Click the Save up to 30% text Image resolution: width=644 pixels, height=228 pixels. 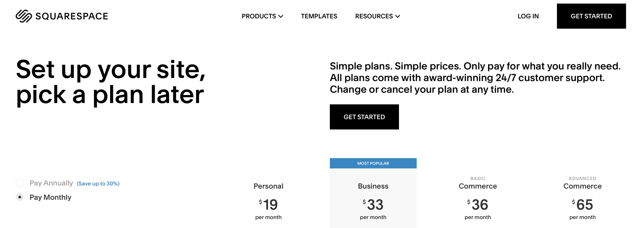pos(98,184)
